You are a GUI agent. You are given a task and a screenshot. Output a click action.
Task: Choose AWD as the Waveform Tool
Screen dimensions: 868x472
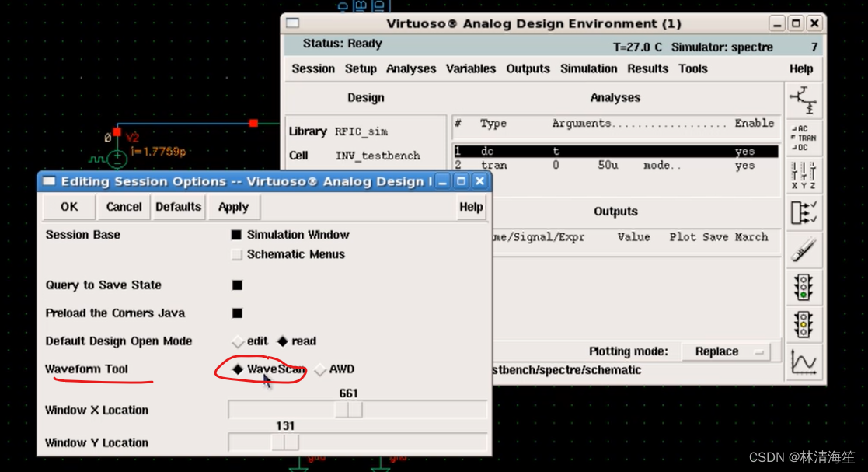click(320, 369)
